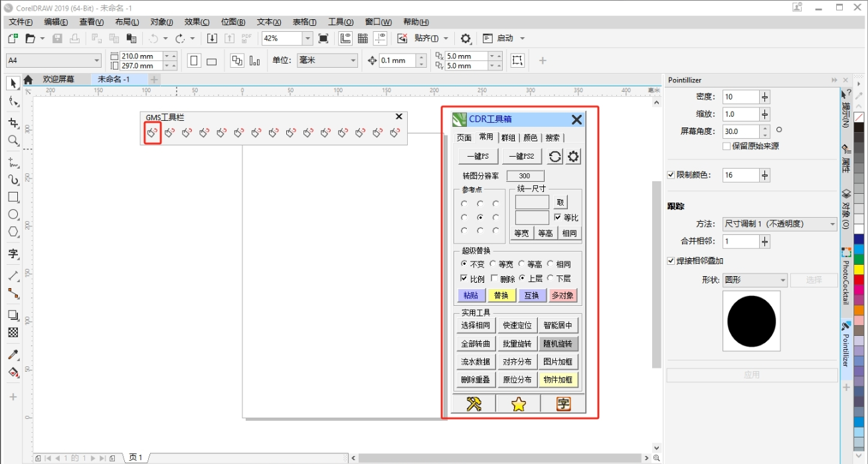Pick the black swatch in the color palette
The image size is (868, 464).
(x=859, y=127)
